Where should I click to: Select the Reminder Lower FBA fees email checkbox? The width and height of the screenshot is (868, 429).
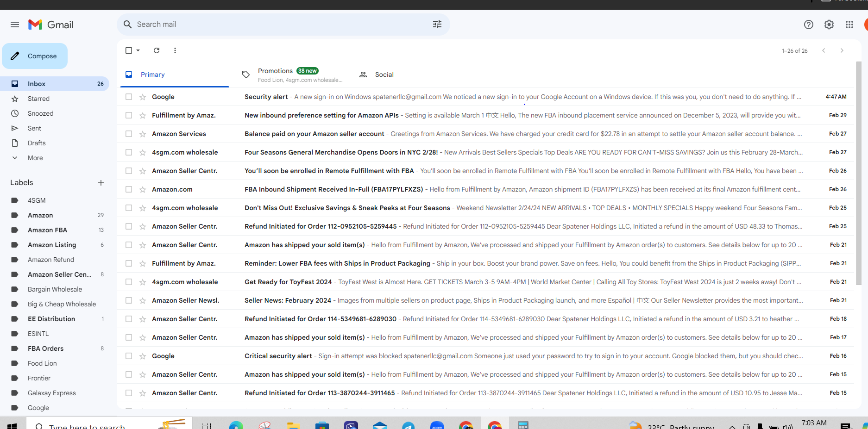[x=129, y=263]
